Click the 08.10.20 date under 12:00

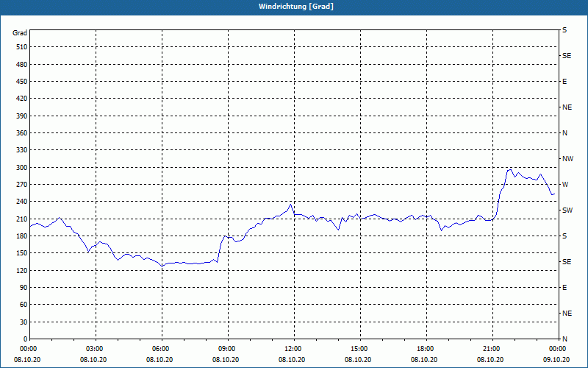tap(292, 360)
